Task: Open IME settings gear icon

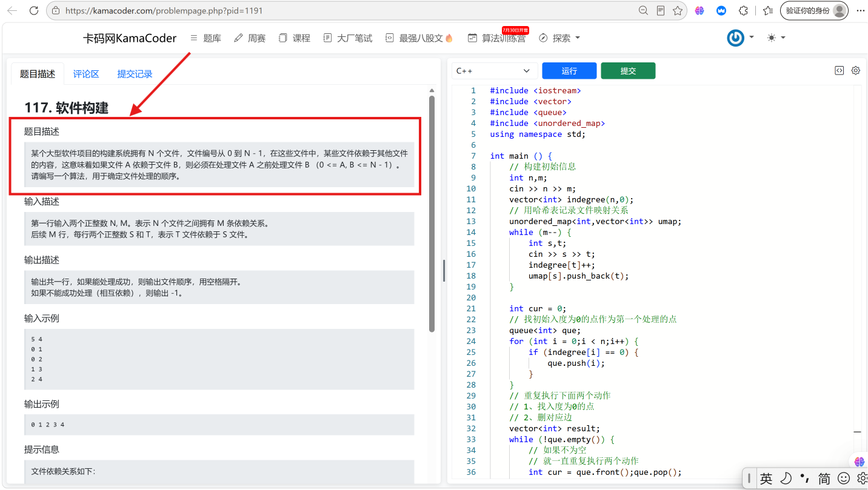Action: (x=862, y=478)
